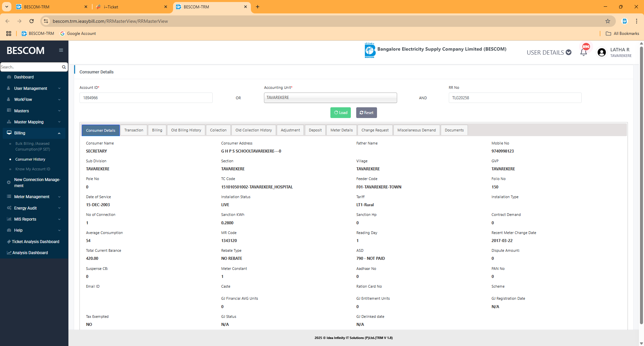Click the Energy Audit gears icon

point(9,208)
